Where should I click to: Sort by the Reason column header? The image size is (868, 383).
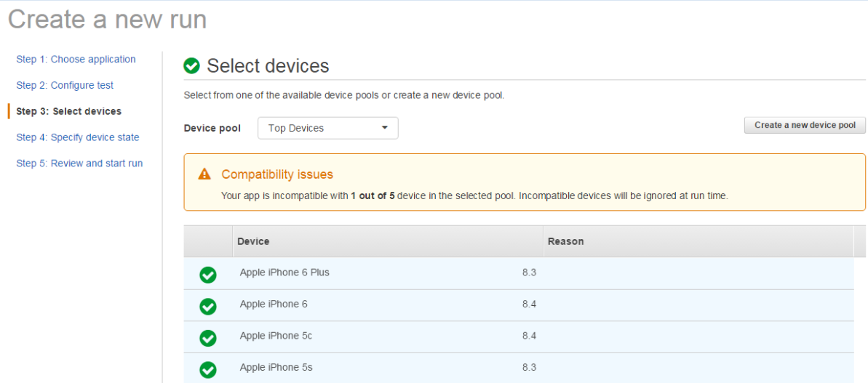pos(698,241)
